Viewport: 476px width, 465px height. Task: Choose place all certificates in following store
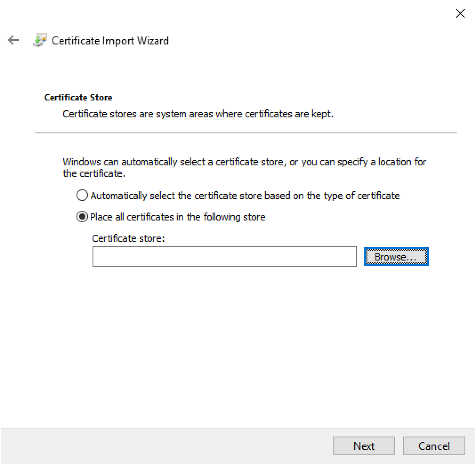click(x=82, y=216)
